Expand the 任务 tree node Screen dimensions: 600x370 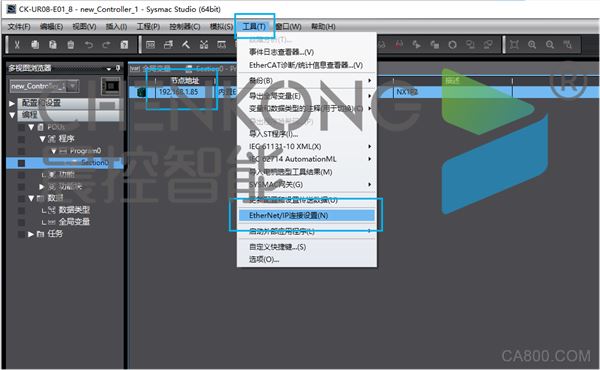coord(31,234)
